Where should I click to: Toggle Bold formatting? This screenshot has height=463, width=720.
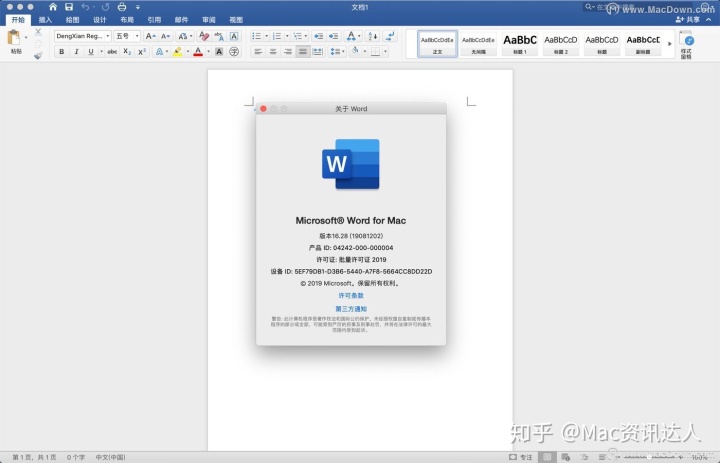[x=62, y=52]
